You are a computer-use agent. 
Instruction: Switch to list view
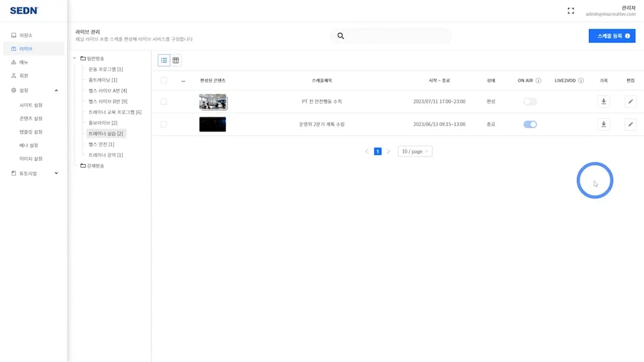coord(164,60)
